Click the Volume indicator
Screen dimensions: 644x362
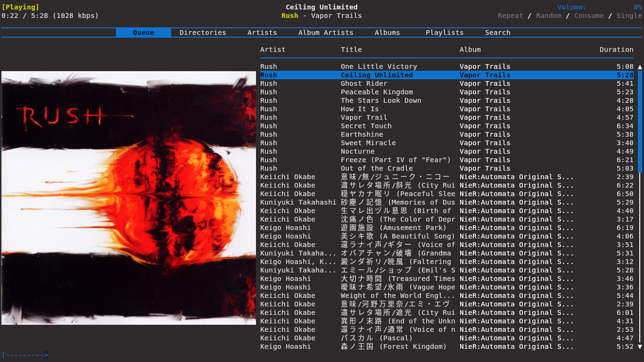[600, 7]
